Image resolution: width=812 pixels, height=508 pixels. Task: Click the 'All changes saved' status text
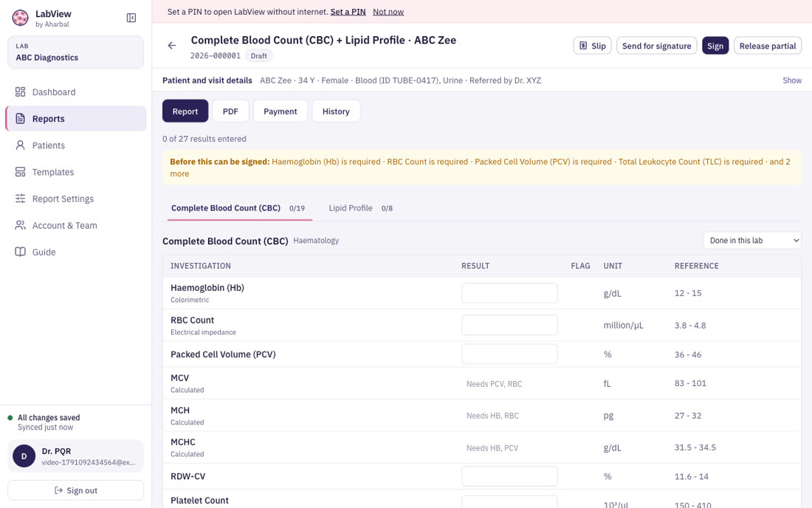(49, 417)
